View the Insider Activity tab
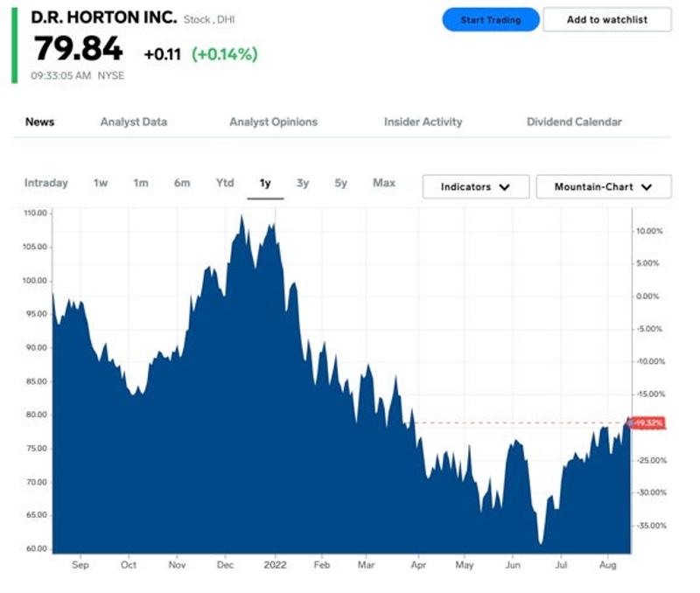Viewport: 700px width, 593px height. [423, 122]
